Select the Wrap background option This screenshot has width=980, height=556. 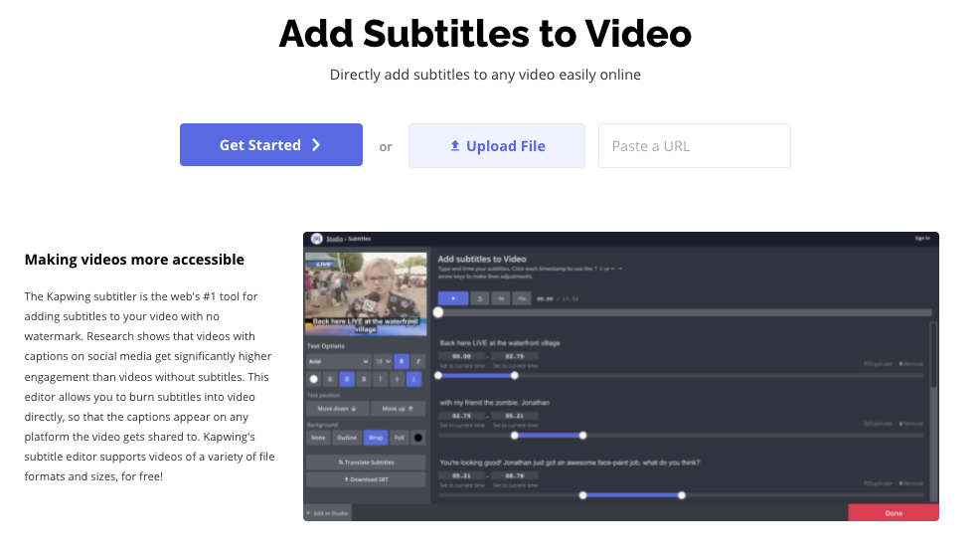[x=376, y=438]
